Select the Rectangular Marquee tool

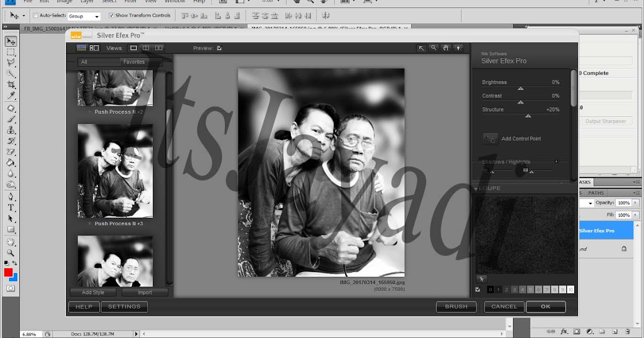tap(11, 52)
